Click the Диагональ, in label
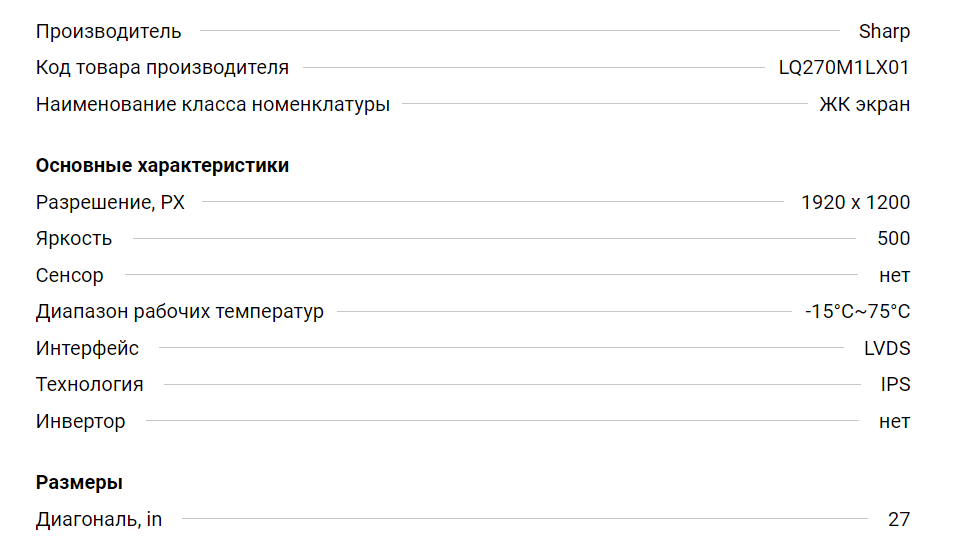Viewport: 960px width, 547px height. tap(99, 520)
